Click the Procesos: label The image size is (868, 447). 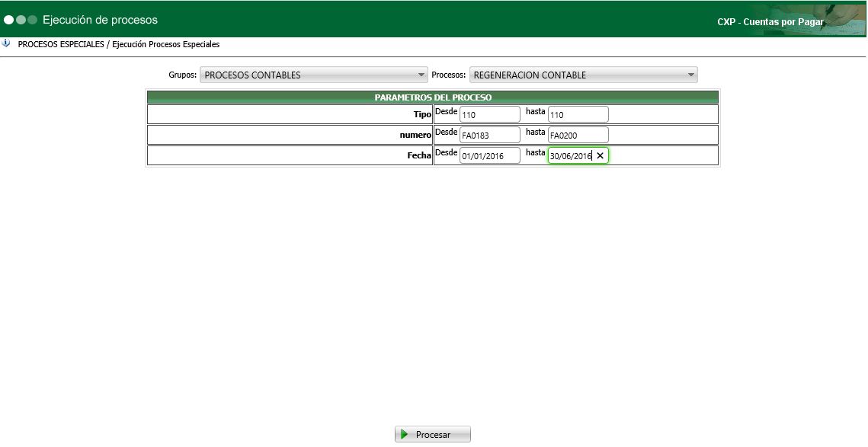tap(449, 75)
